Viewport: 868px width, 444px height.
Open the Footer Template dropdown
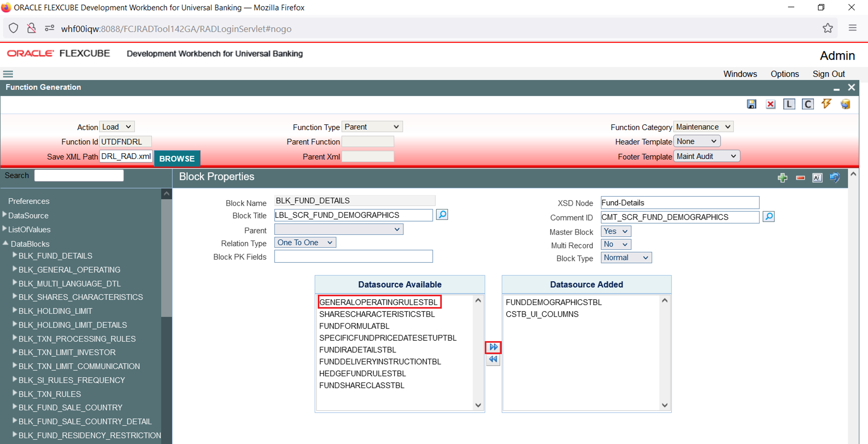click(706, 156)
